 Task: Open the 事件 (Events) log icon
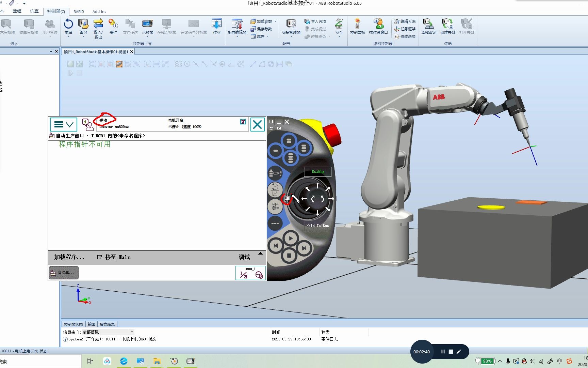click(x=113, y=27)
